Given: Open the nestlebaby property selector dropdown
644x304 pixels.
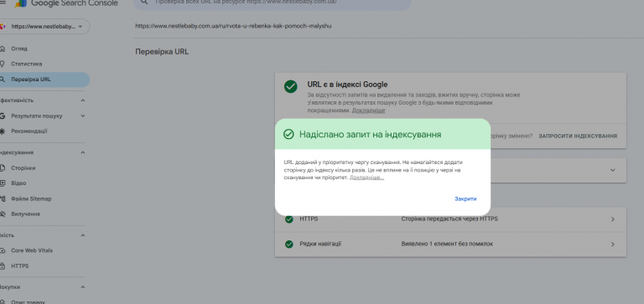Looking at the screenshot, I should tap(44, 26).
